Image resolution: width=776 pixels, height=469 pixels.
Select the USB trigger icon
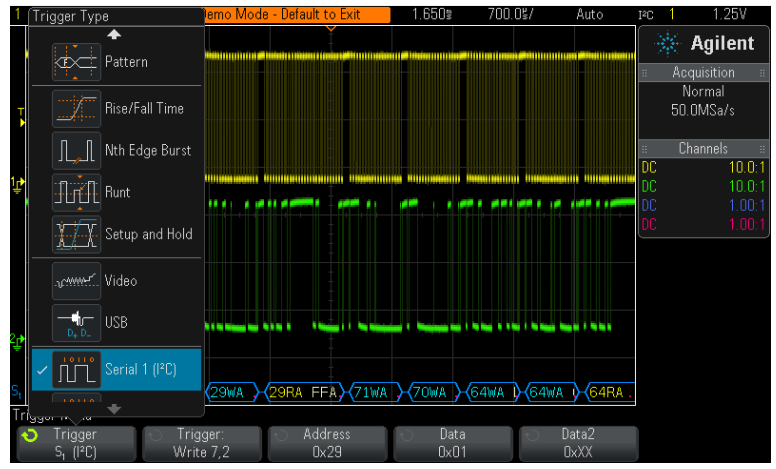(76, 323)
